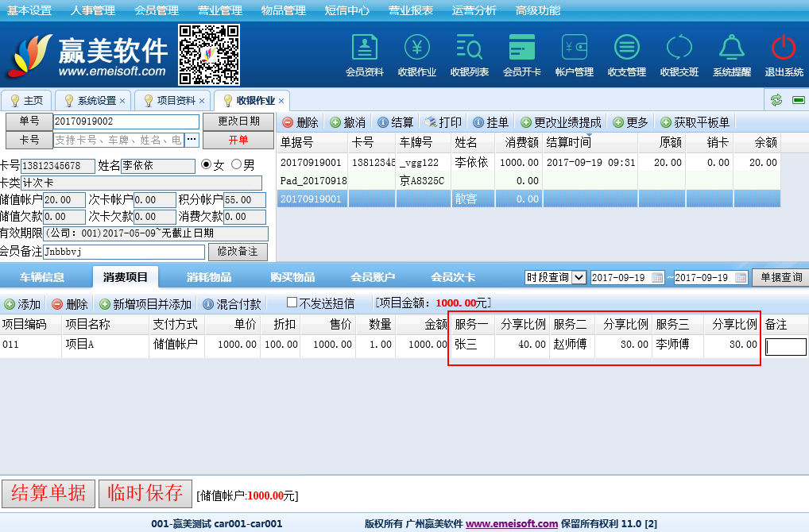Open 帐户管理 account management icon
The height and width of the screenshot is (532, 809).
(x=574, y=48)
